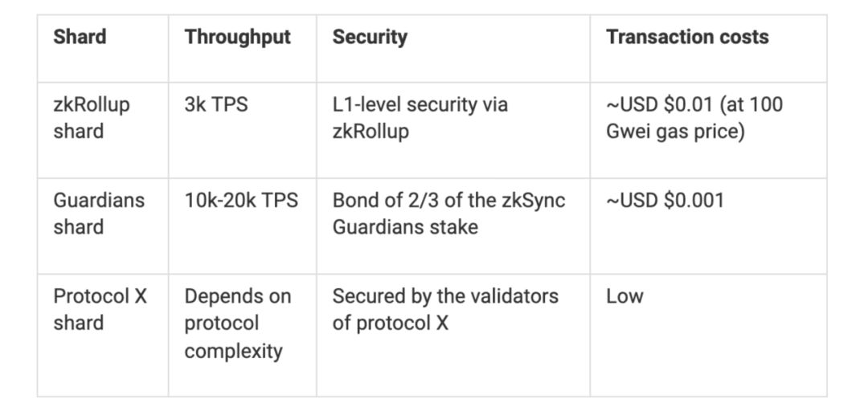Click the words Gwei gas price
The height and width of the screenshot is (411, 868).
click(x=675, y=132)
